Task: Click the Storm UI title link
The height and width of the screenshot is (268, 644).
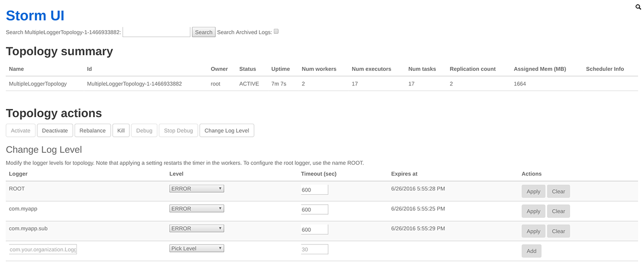Action: pos(35,16)
